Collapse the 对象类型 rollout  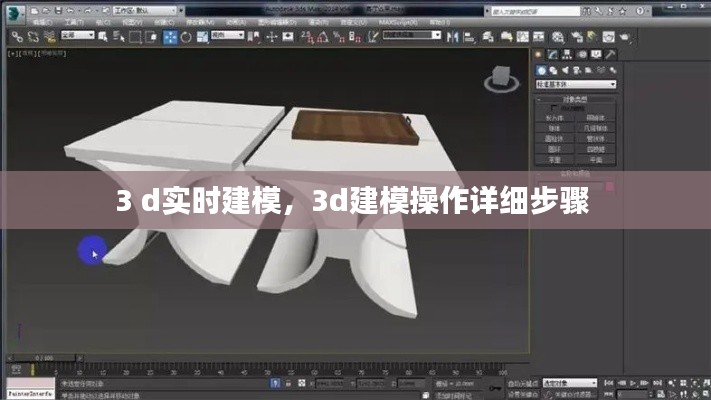575,99
